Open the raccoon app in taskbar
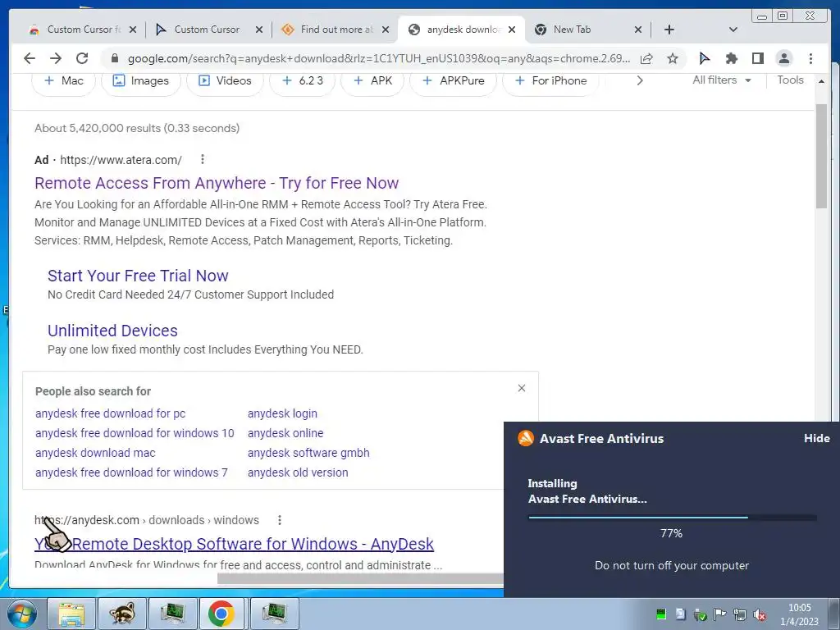Image resolution: width=840 pixels, height=630 pixels. [x=122, y=614]
